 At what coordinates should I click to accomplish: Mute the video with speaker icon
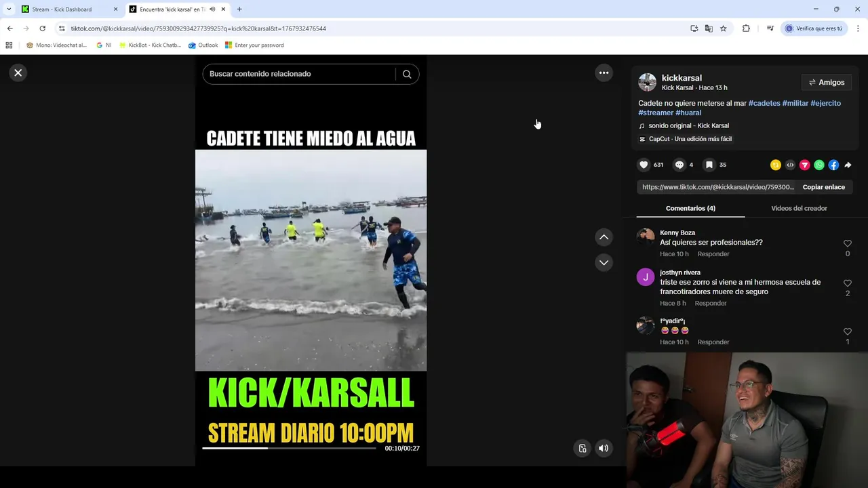[x=604, y=448]
